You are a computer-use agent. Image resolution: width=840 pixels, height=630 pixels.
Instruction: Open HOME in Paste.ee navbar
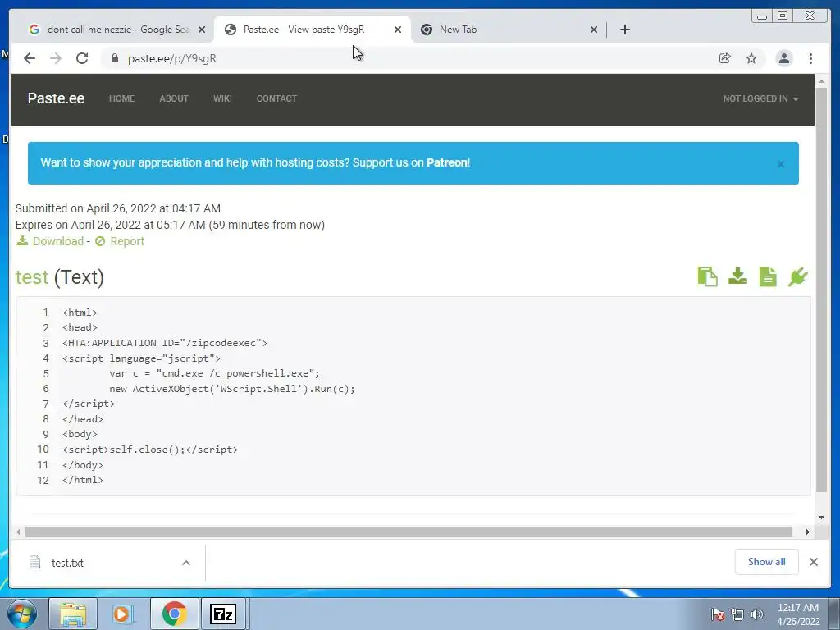[121, 98]
